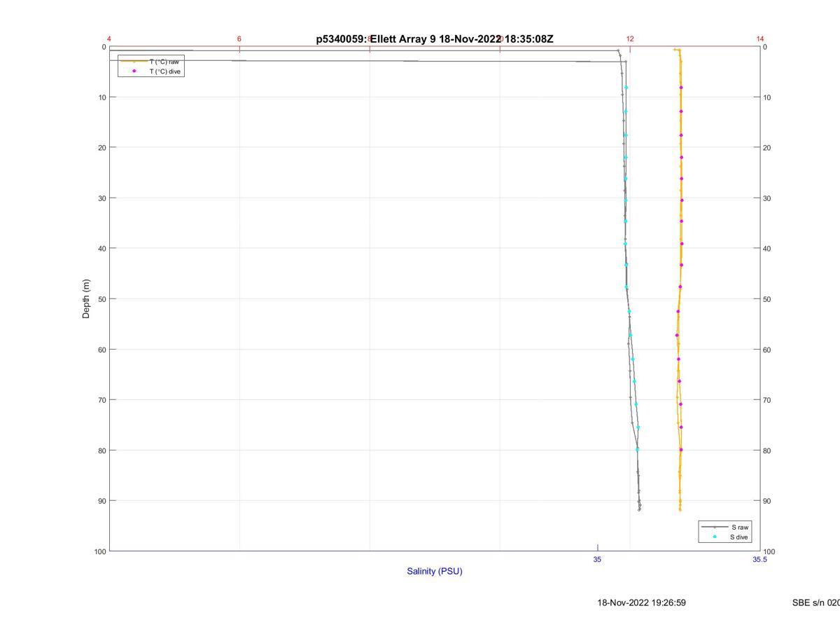Click the '10' depth tick on the right axis
The image size is (840, 620).
point(767,97)
